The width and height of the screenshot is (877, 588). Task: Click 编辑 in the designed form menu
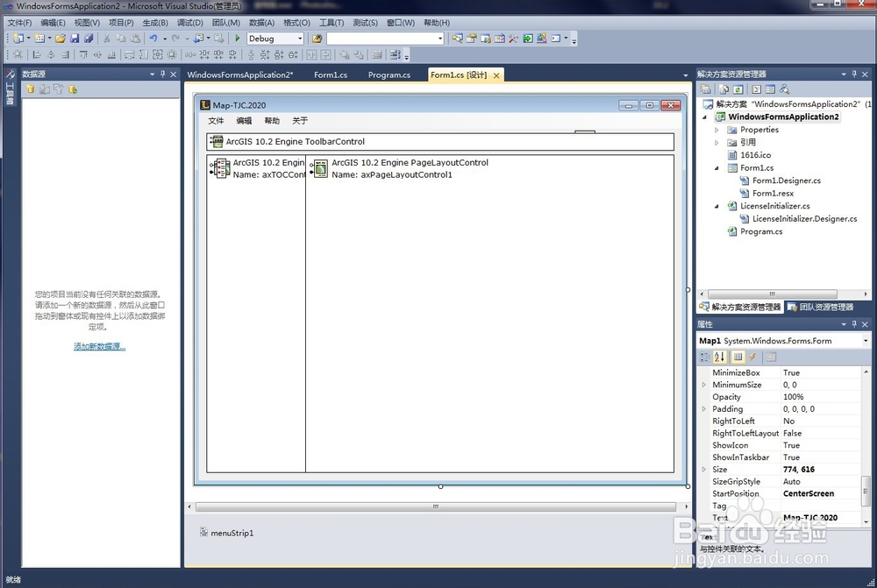coord(244,121)
